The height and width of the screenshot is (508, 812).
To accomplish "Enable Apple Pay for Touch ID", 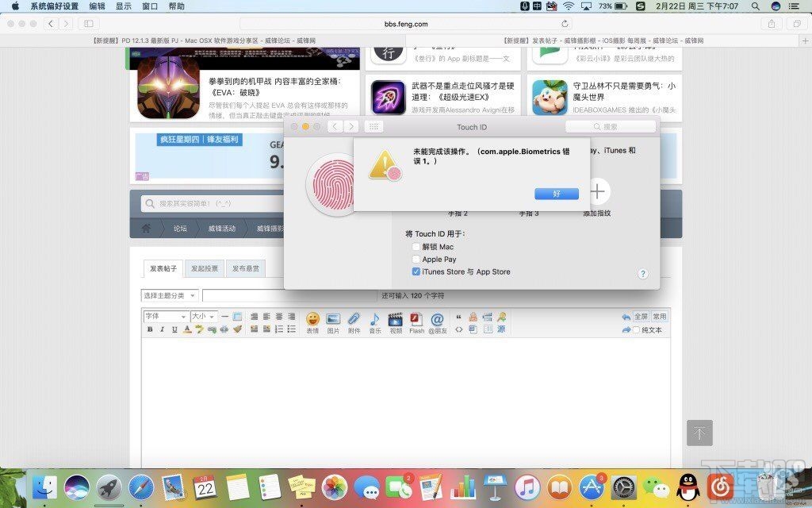I will [x=416, y=259].
